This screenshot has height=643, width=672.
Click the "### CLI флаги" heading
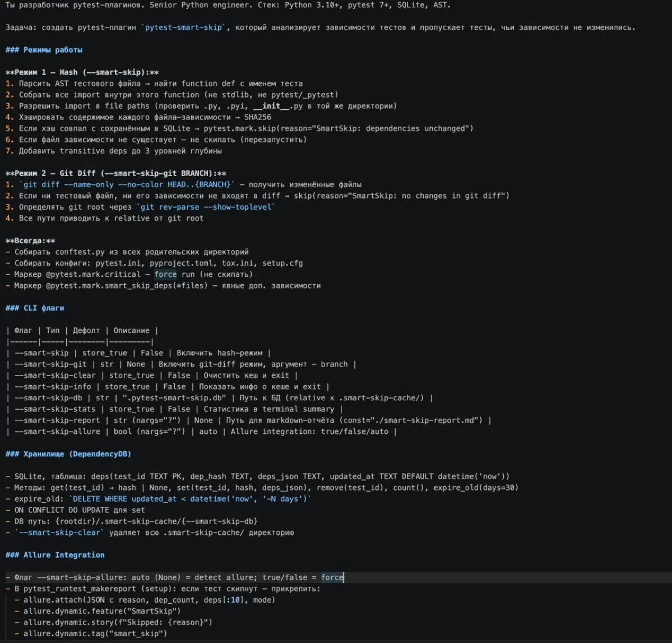(x=35, y=308)
